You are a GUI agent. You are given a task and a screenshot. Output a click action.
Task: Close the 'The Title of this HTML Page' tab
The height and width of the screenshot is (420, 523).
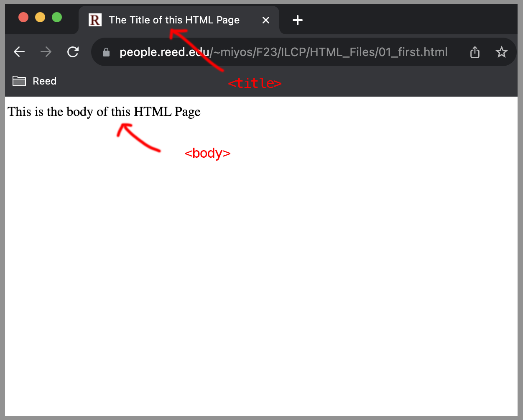click(266, 20)
